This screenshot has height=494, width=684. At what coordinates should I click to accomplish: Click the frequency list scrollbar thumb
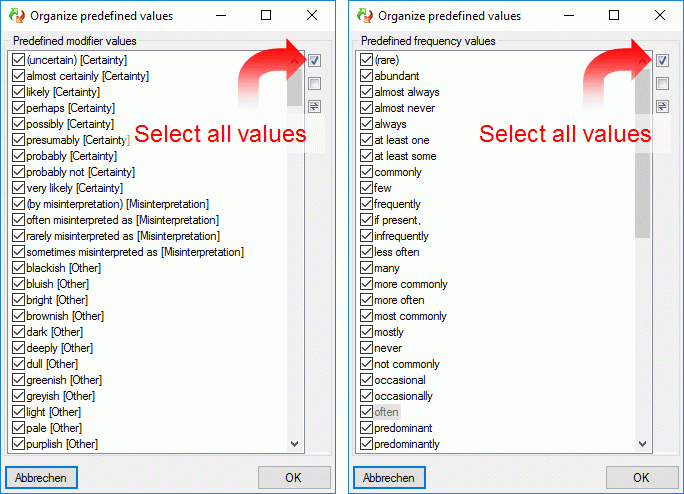[x=642, y=153]
